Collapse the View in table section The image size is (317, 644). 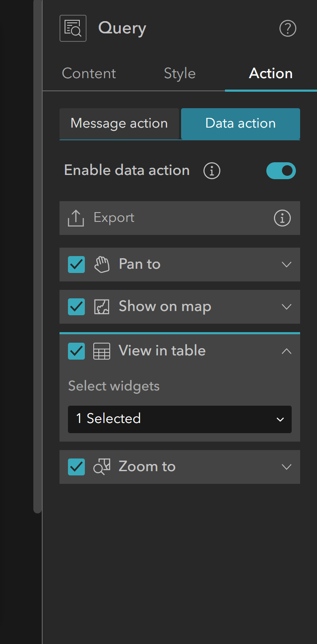(x=287, y=351)
